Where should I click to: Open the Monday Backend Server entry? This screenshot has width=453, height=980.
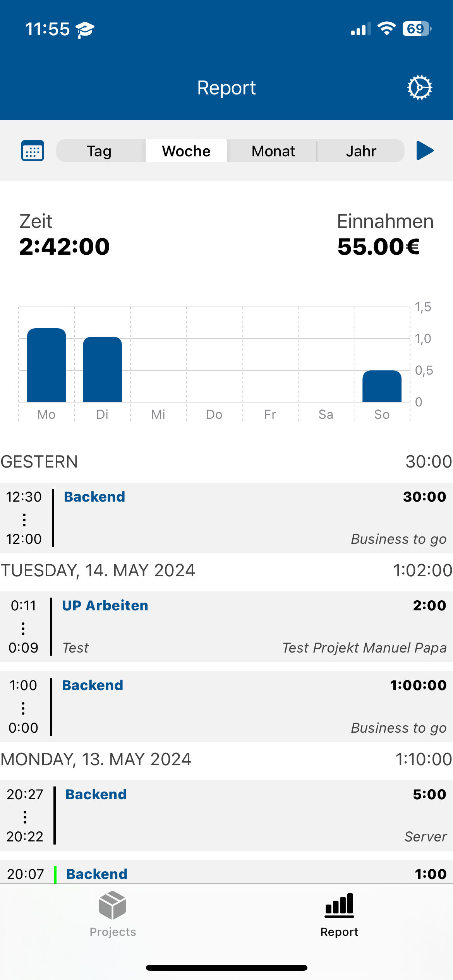click(226, 815)
